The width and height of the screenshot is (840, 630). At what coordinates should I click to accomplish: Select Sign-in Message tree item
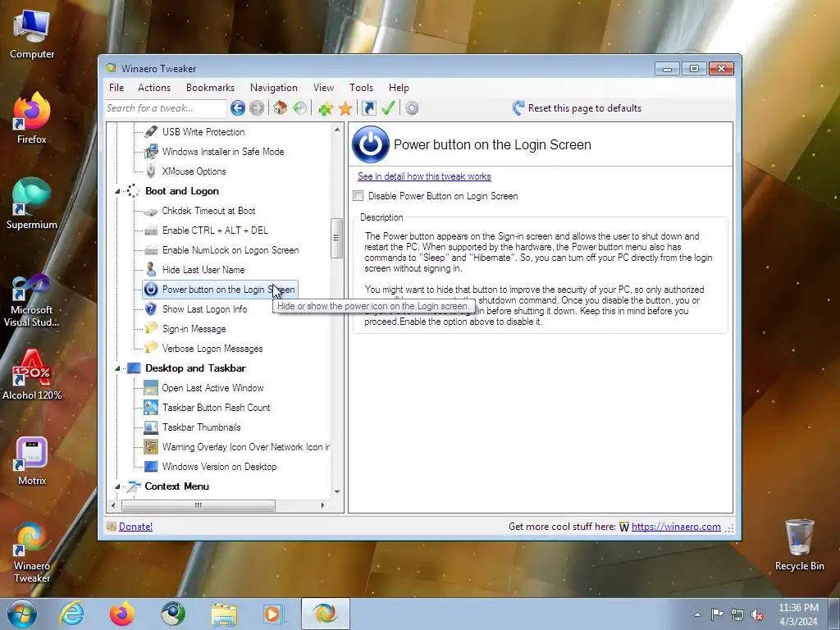194,329
